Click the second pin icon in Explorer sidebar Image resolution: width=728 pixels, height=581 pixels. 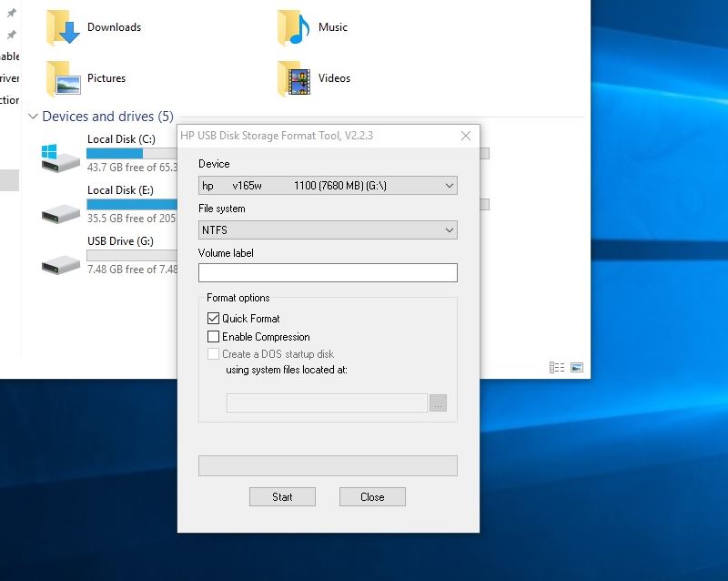click(12, 35)
